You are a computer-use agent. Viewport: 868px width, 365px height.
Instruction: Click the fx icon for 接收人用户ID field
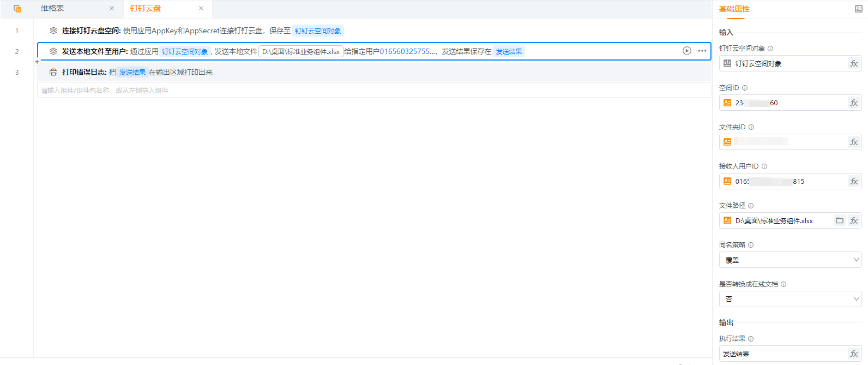point(854,182)
